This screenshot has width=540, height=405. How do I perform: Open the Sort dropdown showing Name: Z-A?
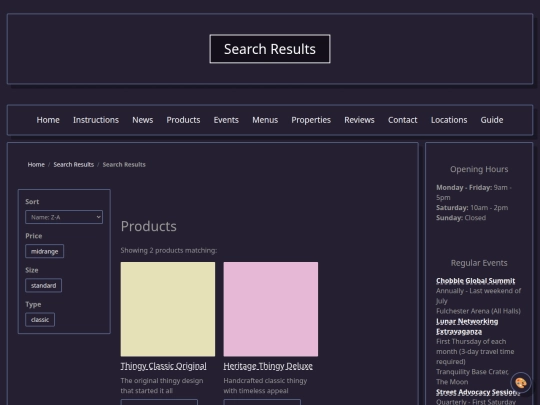click(64, 217)
